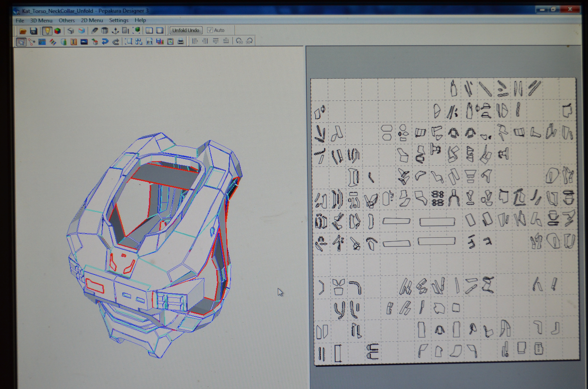The image size is (588, 389).
Task: Click the blue undo arrow icon
Action: tap(105, 42)
